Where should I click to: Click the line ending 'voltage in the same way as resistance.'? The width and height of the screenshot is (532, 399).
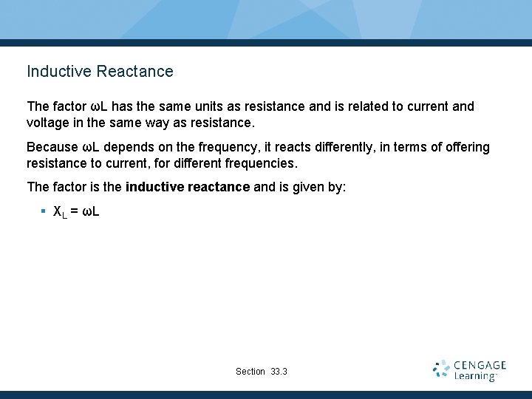point(140,123)
